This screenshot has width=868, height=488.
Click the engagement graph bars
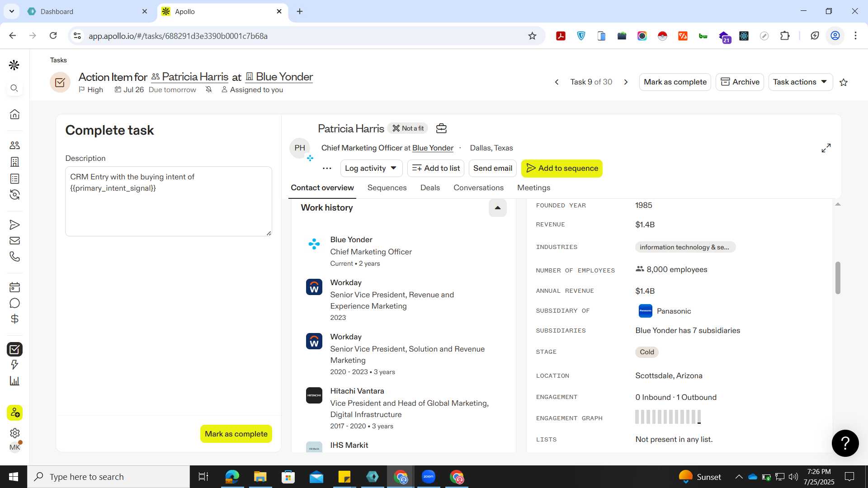(x=668, y=417)
